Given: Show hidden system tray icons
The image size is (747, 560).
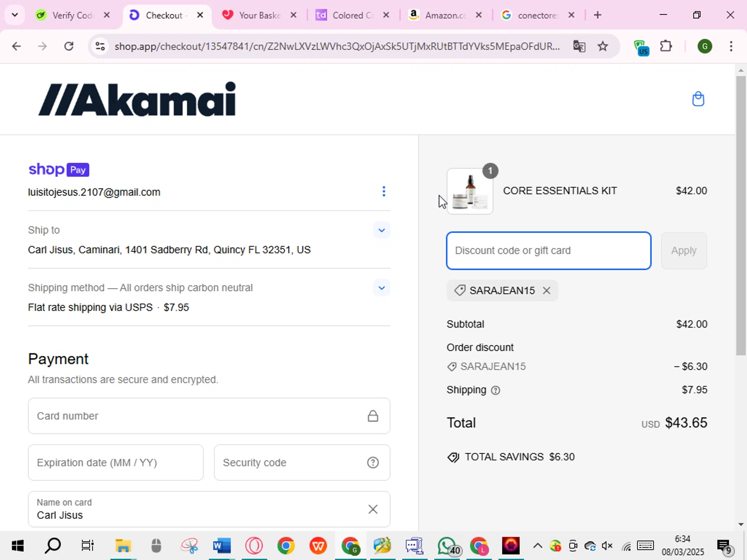Looking at the screenshot, I should click(x=538, y=546).
